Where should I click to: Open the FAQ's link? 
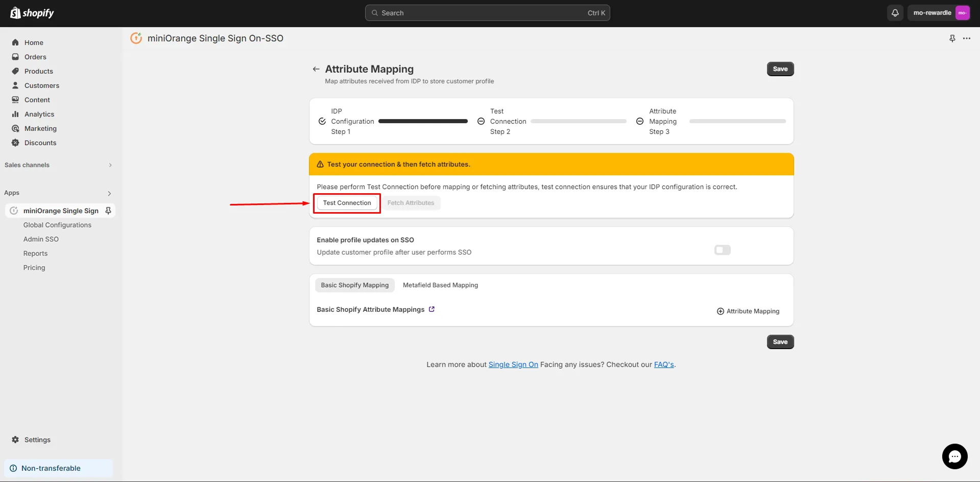click(663, 364)
